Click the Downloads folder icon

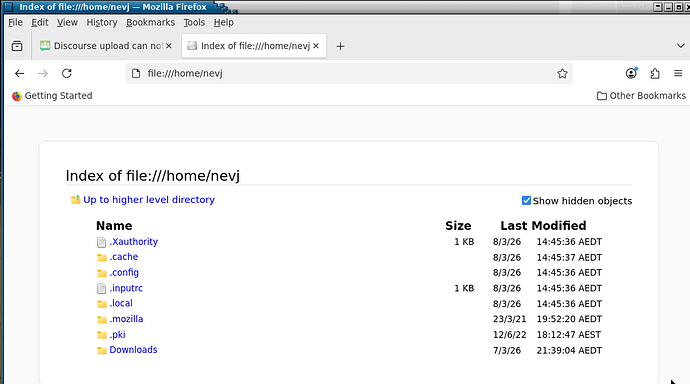pyautogui.click(x=102, y=351)
